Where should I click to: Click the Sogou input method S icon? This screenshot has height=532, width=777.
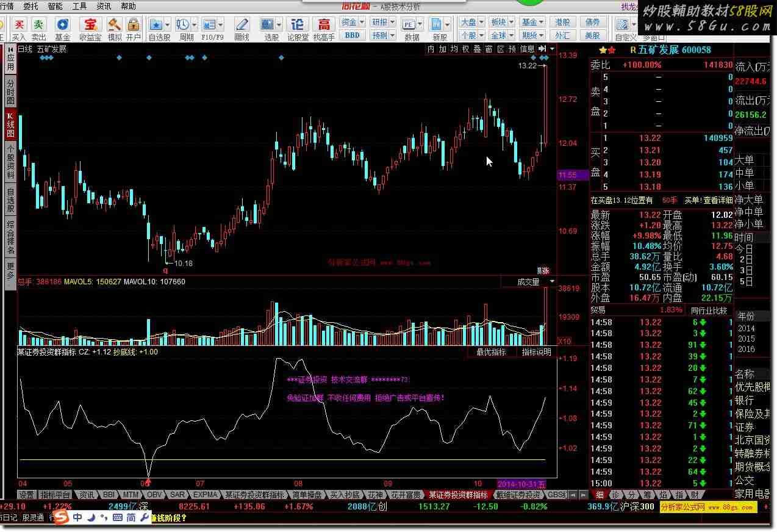pyautogui.click(x=60, y=517)
